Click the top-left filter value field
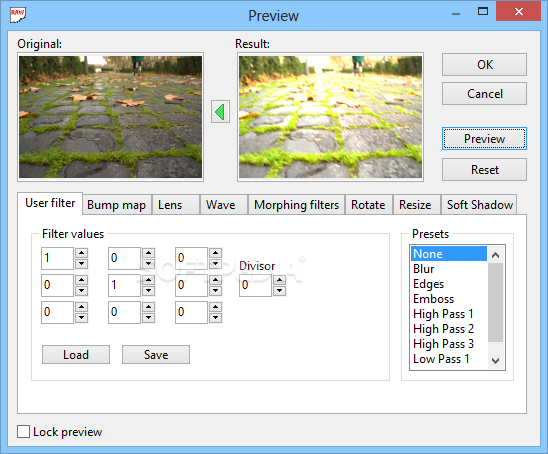This screenshot has width=548, height=454. coord(57,258)
